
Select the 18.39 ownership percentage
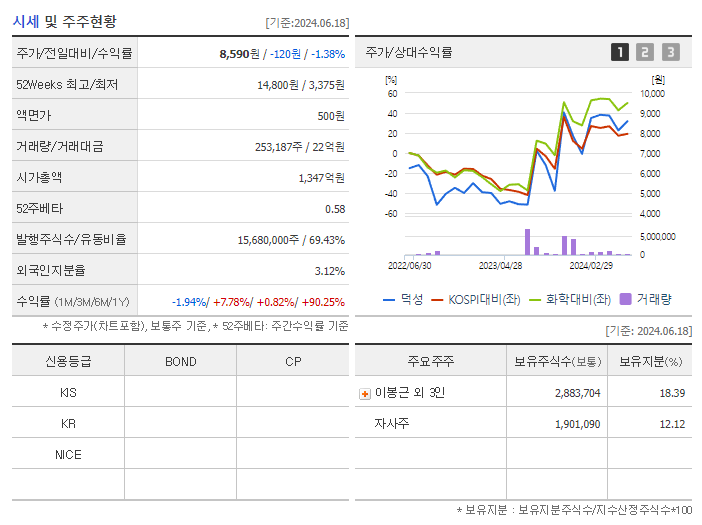coord(672,393)
